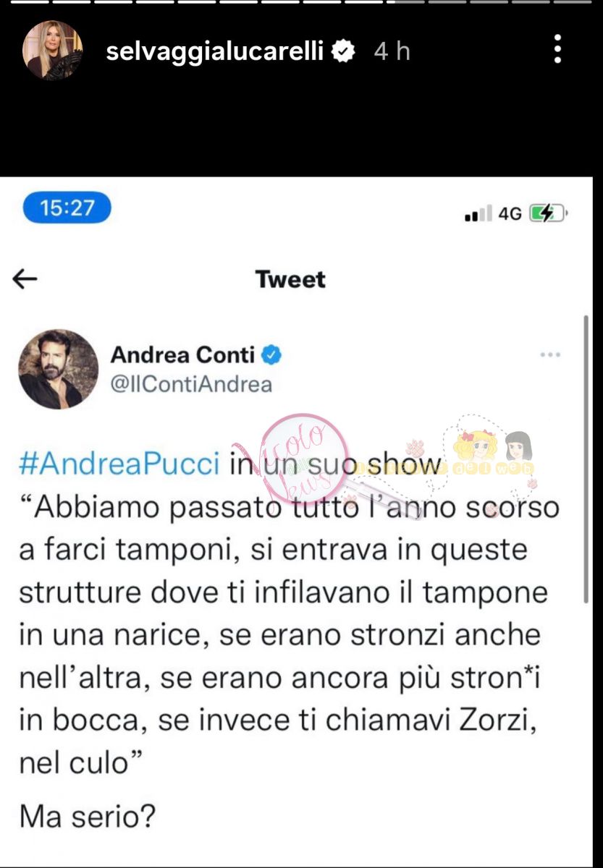This screenshot has height=868, width=603.
Task: Open Andrea Conti's profile avatar
Action: coord(58,370)
